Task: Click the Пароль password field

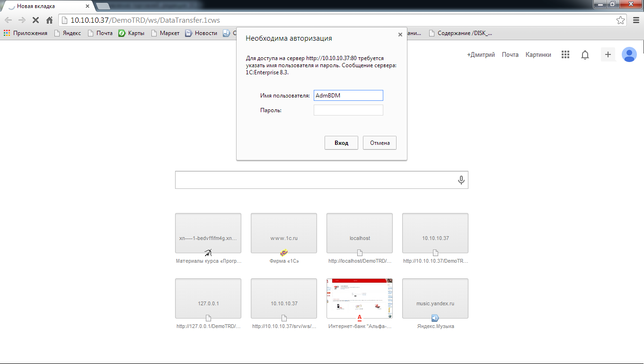Action: pyautogui.click(x=348, y=110)
